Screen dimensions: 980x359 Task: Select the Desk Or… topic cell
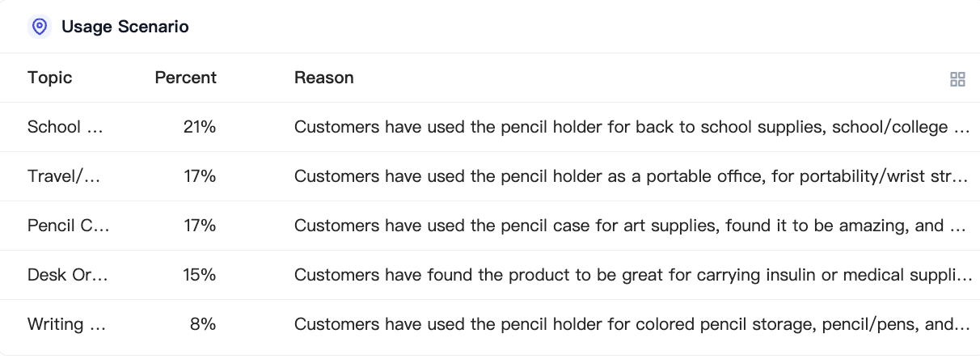coord(68,275)
